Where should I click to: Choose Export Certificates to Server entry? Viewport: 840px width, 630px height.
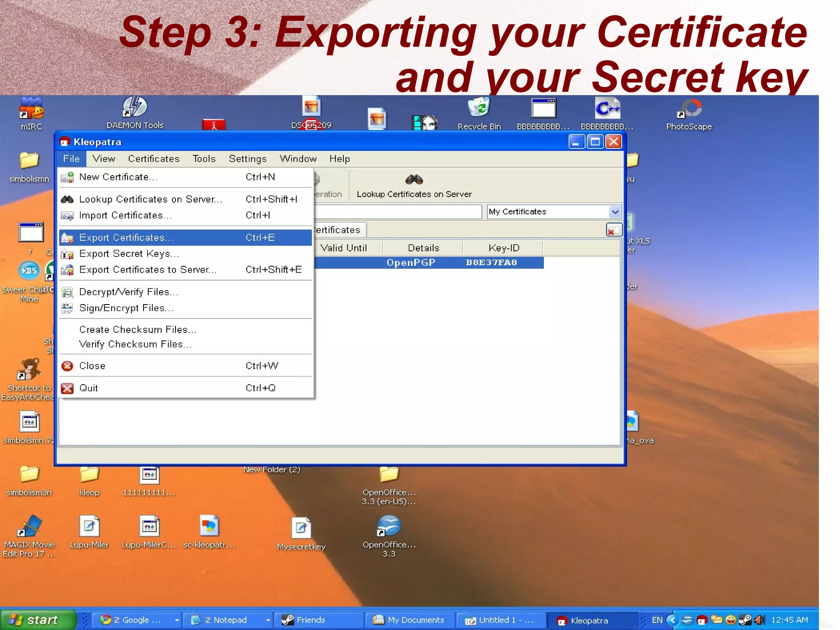click(x=185, y=270)
